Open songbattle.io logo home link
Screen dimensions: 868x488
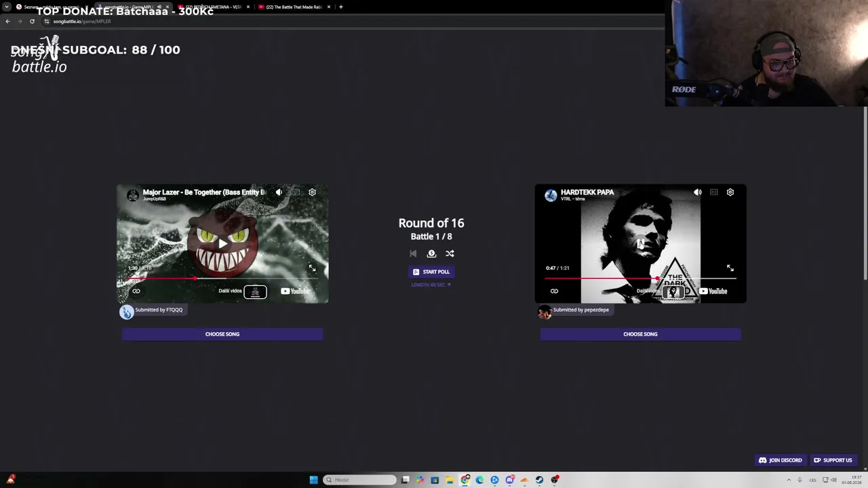point(39,56)
